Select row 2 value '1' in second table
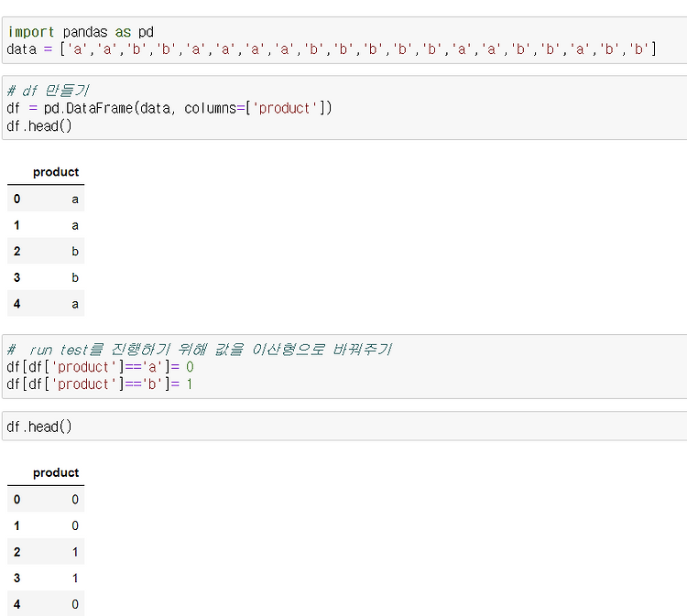This screenshot has width=687, height=616. 75,552
